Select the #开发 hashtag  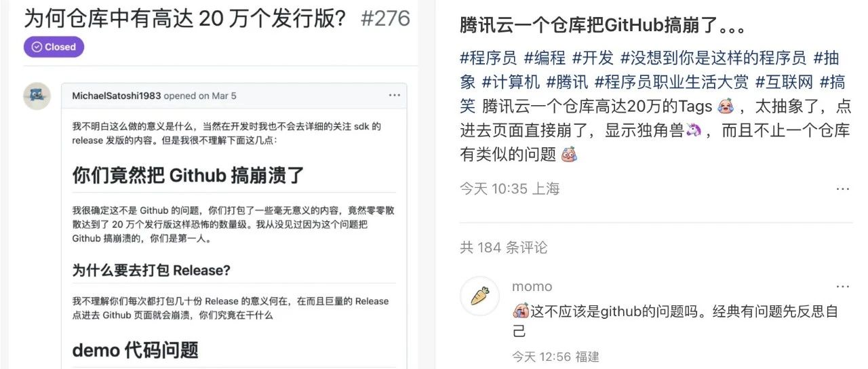pos(593,58)
